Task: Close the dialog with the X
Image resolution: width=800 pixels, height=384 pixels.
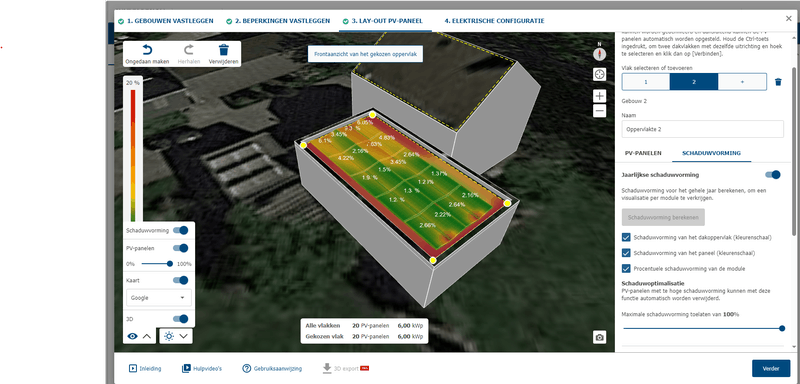Action: pyautogui.click(x=789, y=18)
